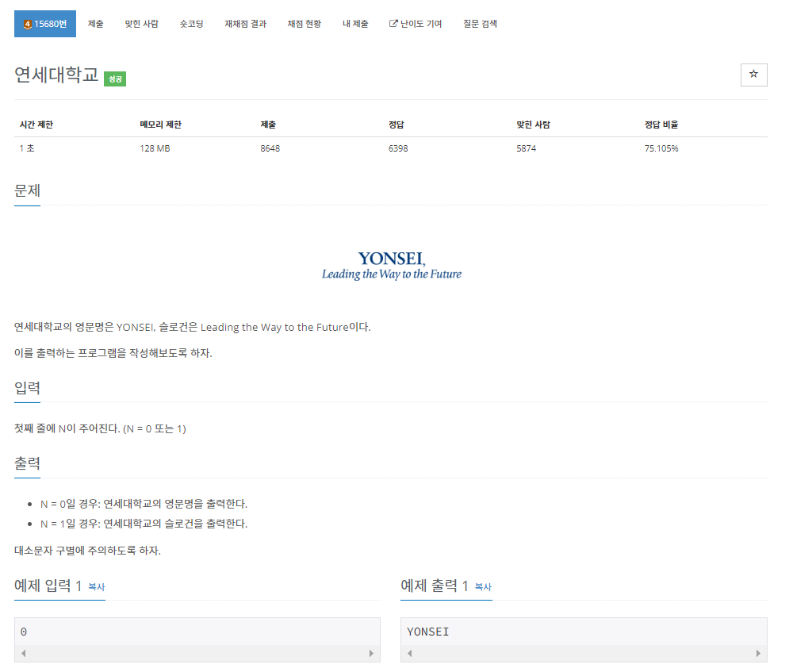Click the 메모리 제한 column header
Viewport: 793px width, 672px height.
161,125
